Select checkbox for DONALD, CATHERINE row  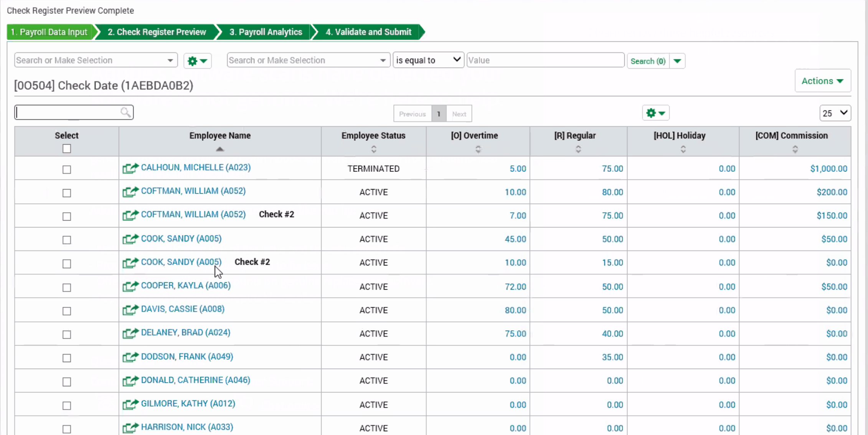point(67,382)
